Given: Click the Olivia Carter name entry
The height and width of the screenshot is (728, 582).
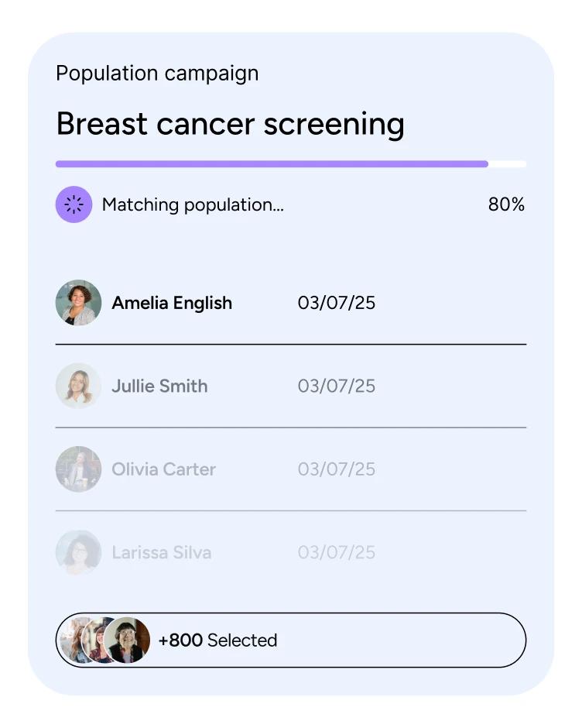Looking at the screenshot, I should click(164, 469).
